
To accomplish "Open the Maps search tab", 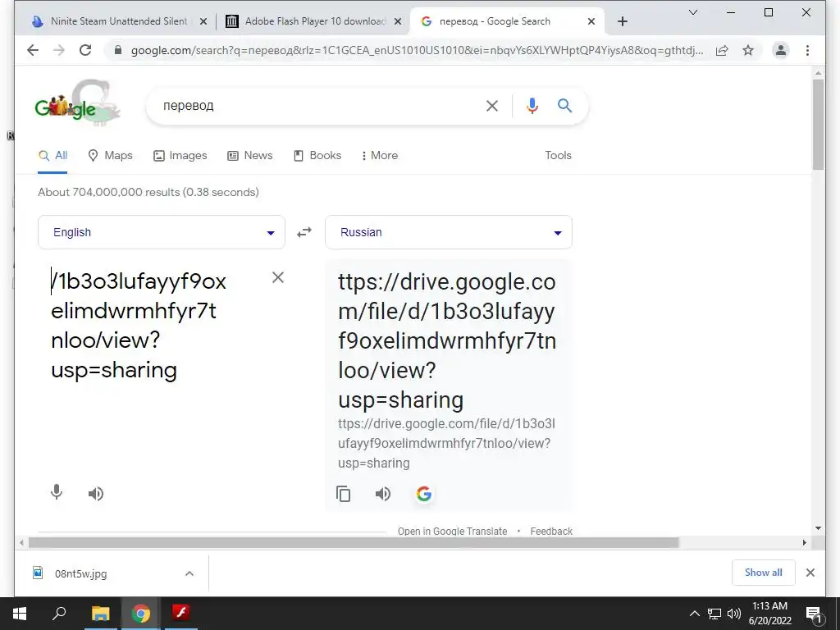I will [110, 155].
